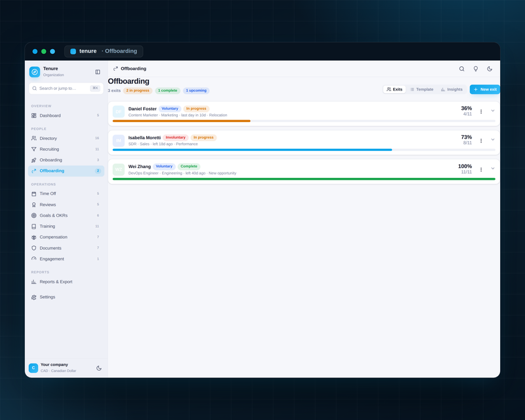525x420 pixels.
Task: Click Isabella Moretti's IM avatar
Action: (119, 140)
